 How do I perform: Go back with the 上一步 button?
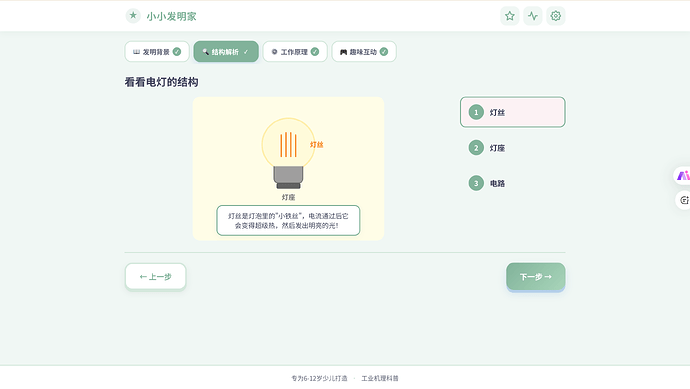155,277
